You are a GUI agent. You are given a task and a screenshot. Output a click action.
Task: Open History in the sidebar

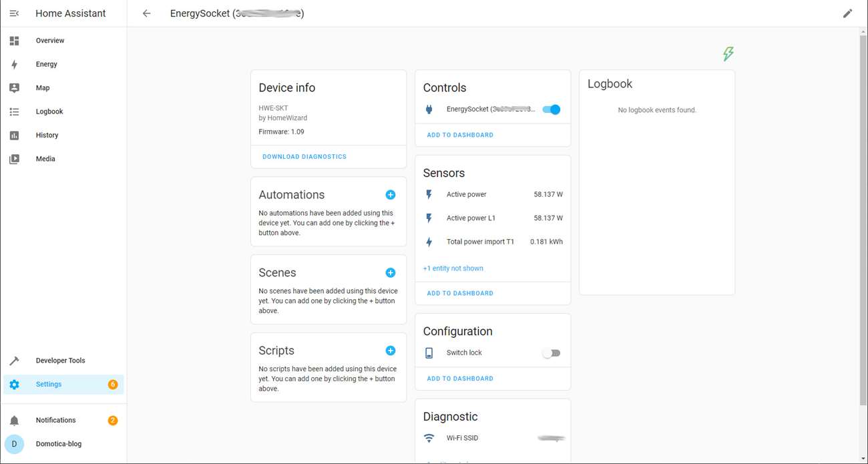[x=47, y=135]
